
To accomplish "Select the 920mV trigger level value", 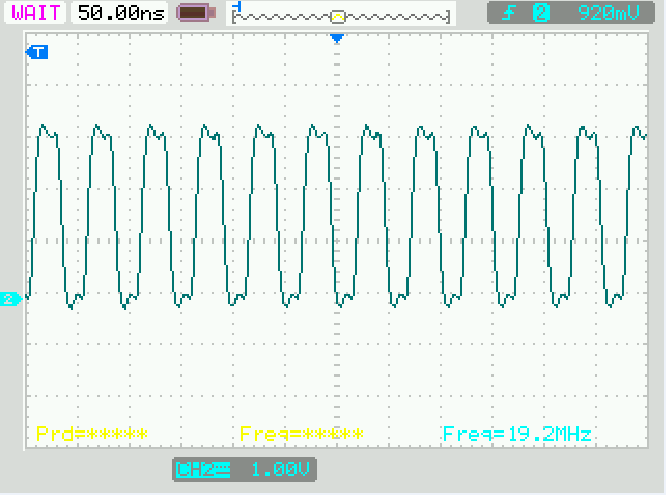I will tap(609, 13).
